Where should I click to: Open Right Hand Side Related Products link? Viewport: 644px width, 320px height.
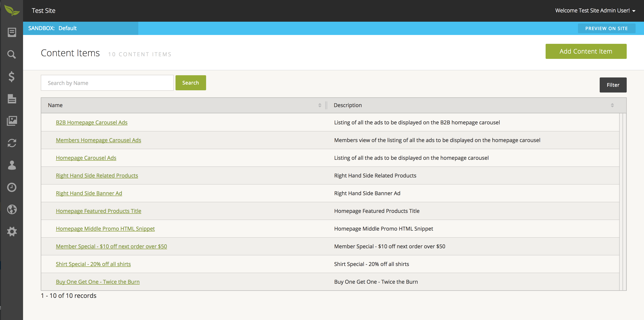pyautogui.click(x=97, y=176)
